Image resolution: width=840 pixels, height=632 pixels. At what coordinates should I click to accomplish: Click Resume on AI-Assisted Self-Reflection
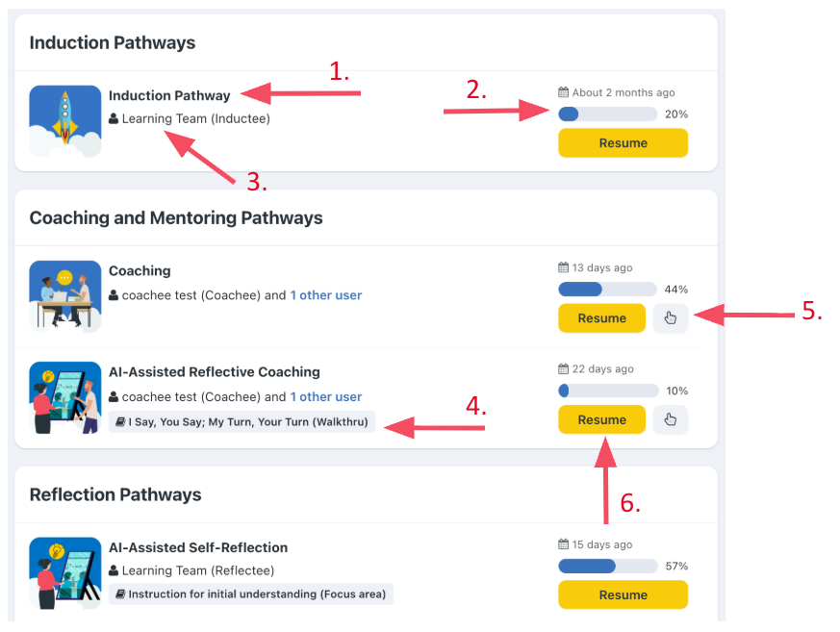[x=623, y=594]
